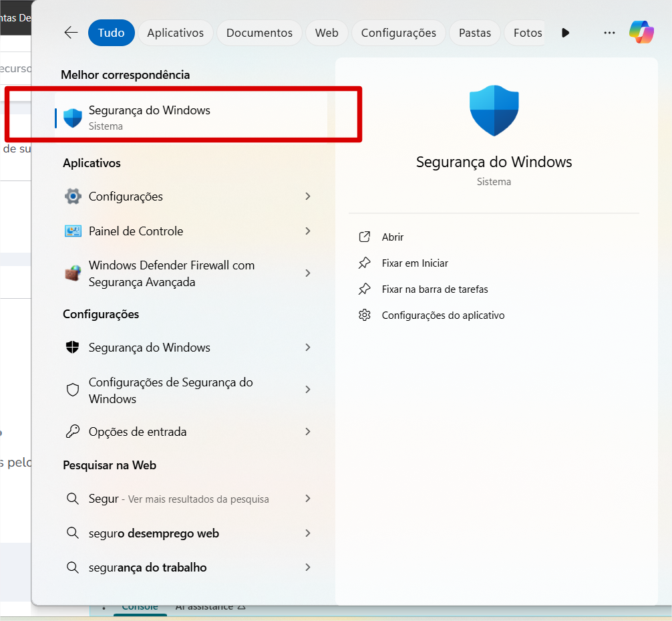
Task: Click the Windows Defender Firewall brick icon
Action: 73,273
